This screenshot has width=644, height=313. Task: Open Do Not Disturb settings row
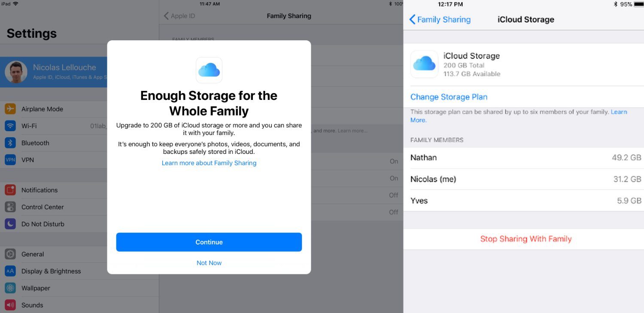[x=54, y=224]
